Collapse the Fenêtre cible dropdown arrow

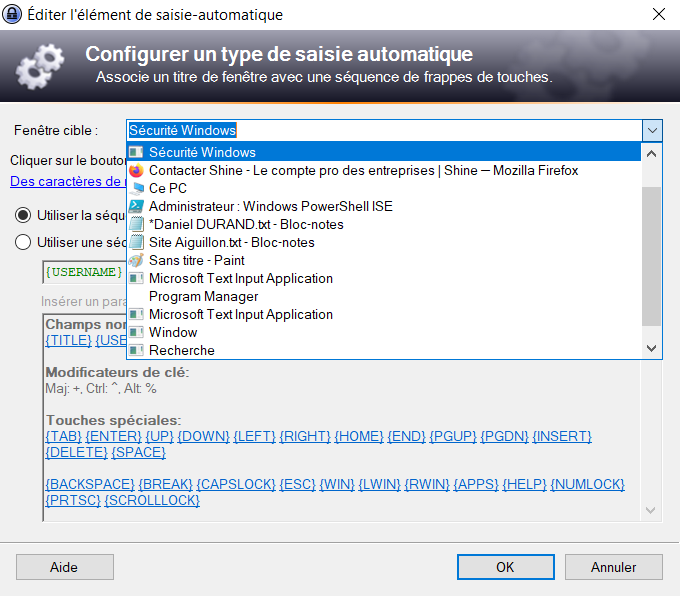(652, 131)
